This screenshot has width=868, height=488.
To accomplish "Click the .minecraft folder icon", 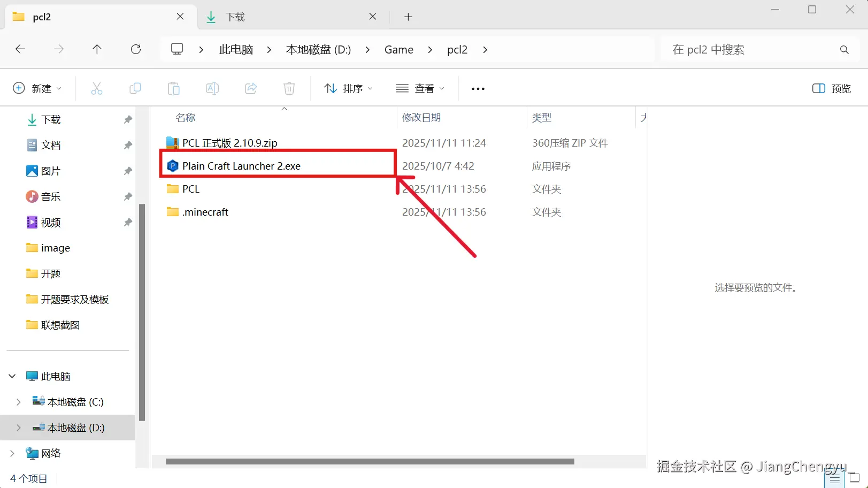I will click(172, 212).
